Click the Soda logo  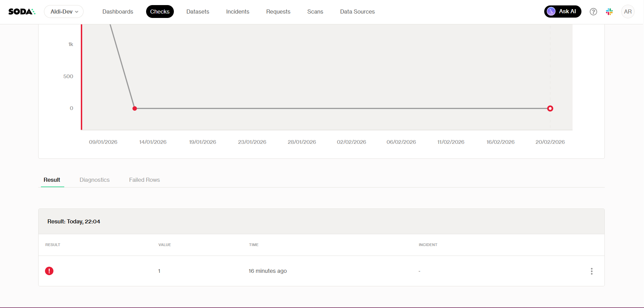click(x=22, y=12)
